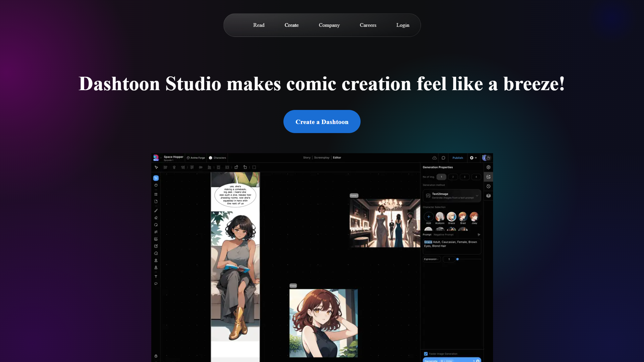This screenshot has width=644, height=362.
Task: Click the align right icon in top toolbar
Action: pyautogui.click(x=183, y=167)
